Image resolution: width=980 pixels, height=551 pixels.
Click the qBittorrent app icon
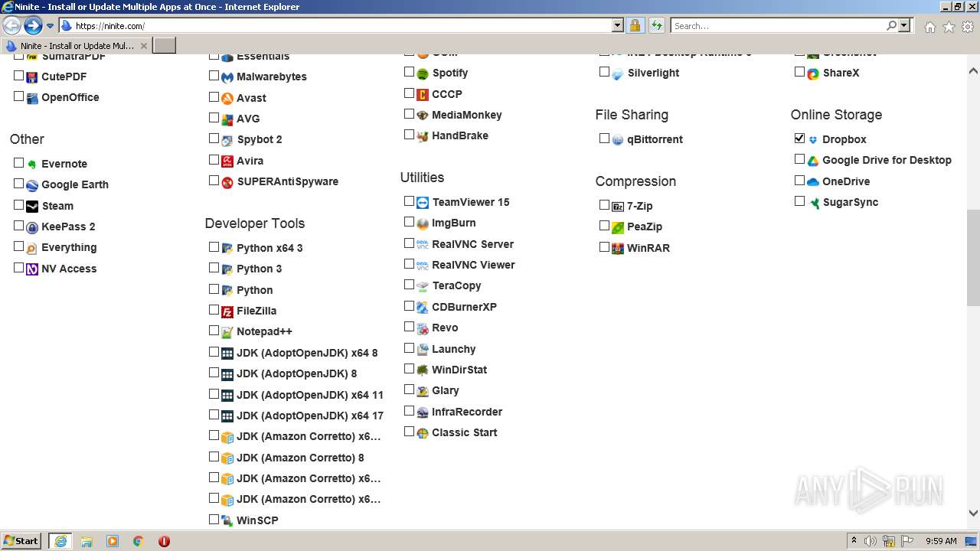618,140
